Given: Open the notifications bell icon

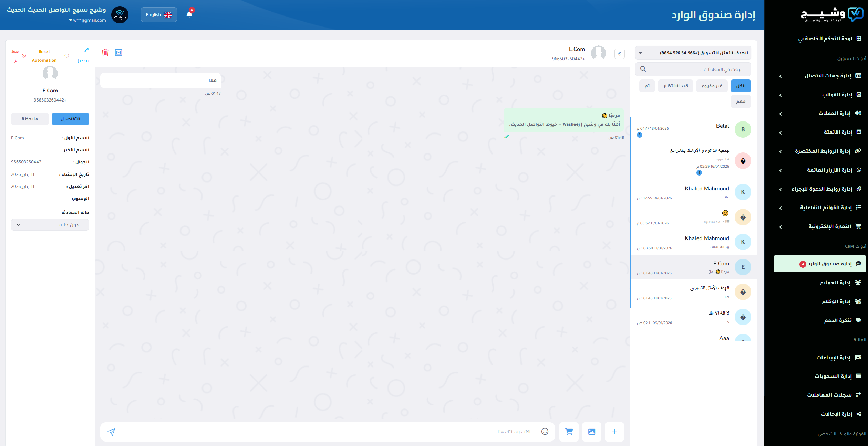Looking at the screenshot, I should pos(189,14).
